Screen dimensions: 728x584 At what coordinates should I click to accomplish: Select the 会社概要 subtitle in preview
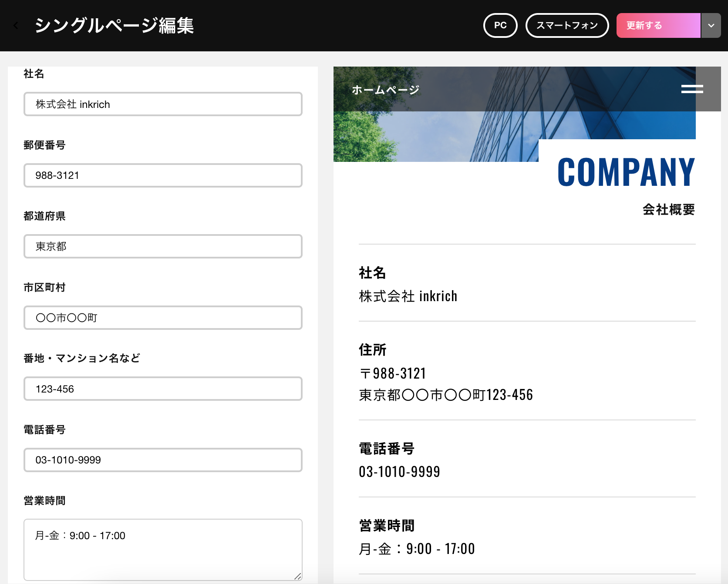coord(669,210)
